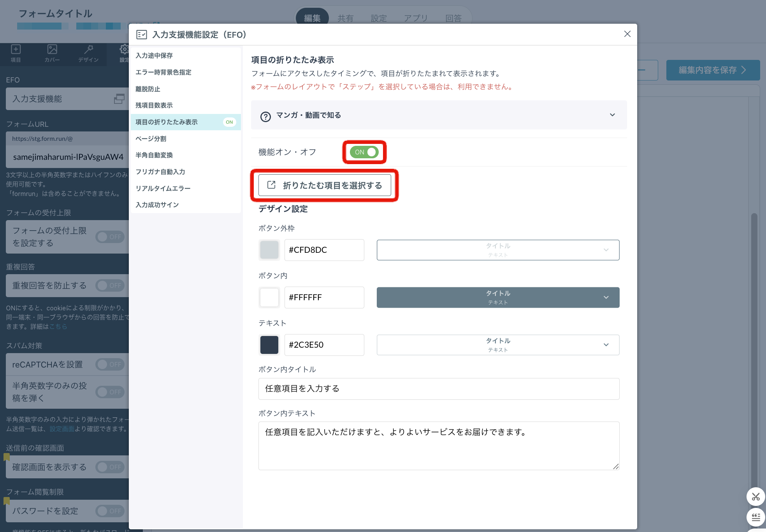The image size is (766, 532).
Task: Select リアルタイムエラー menu item
Action: 185,189
